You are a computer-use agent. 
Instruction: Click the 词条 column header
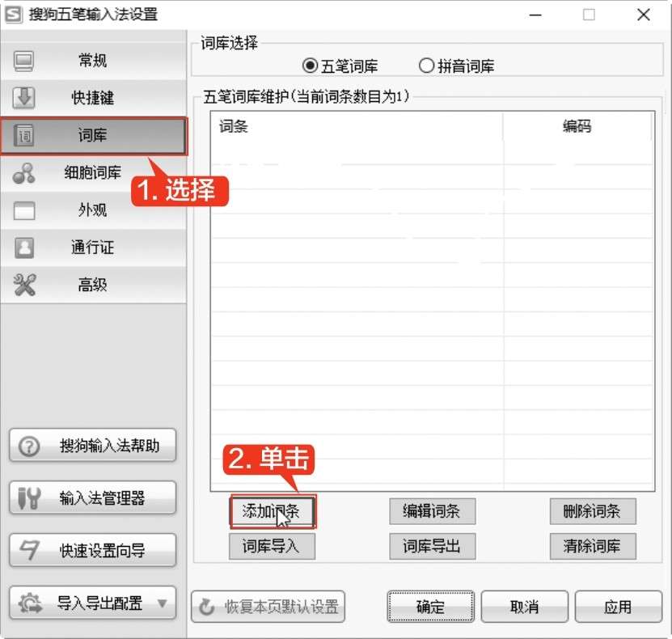[357, 126]
